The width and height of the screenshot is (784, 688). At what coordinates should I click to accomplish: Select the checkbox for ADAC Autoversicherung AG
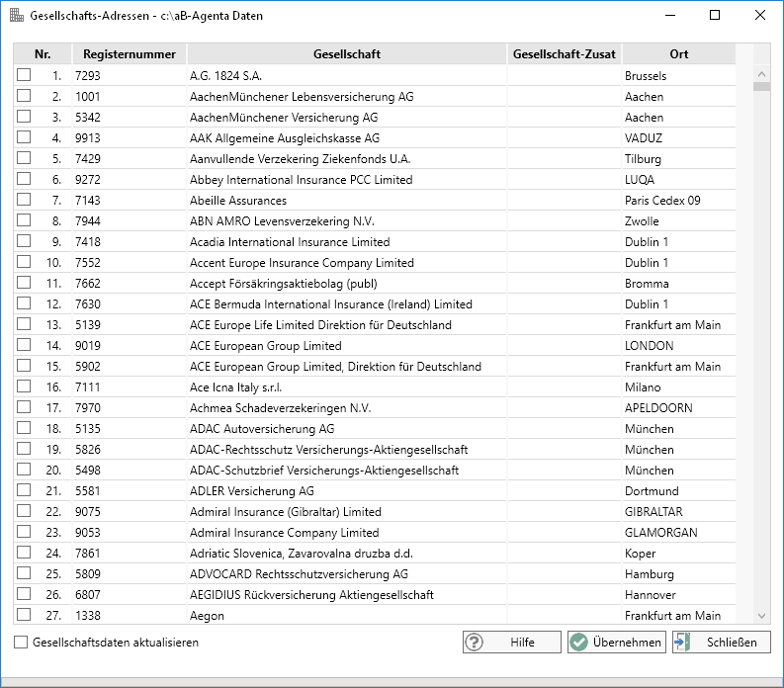24,428
